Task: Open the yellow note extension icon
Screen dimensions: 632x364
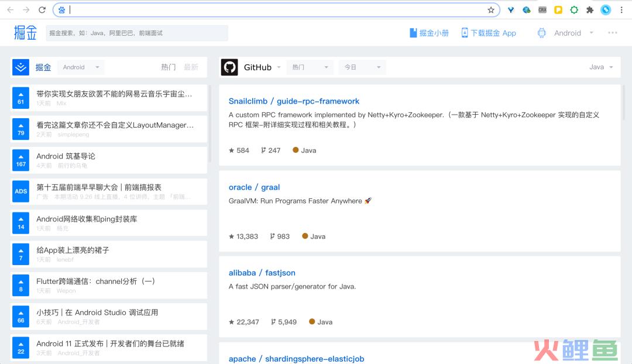Action: click(x=558, y=10)
